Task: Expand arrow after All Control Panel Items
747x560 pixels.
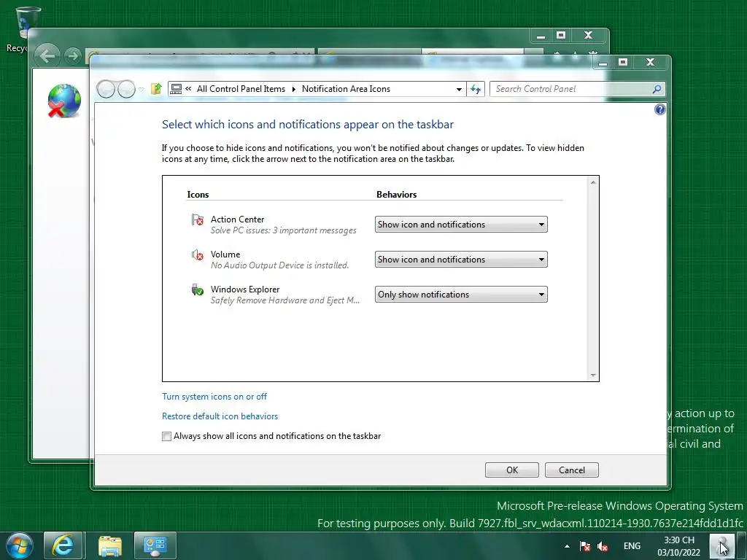Action: coord(293,89)
